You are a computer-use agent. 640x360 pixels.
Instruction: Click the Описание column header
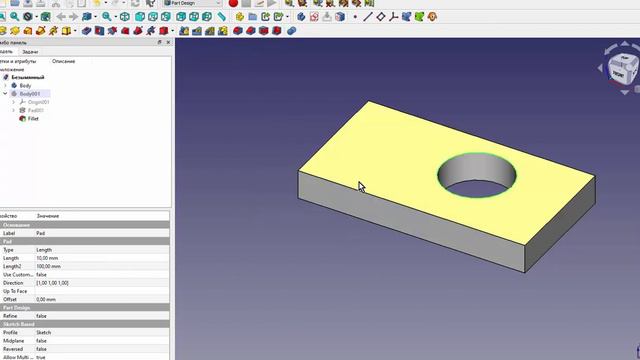click(x=63, y=61)
